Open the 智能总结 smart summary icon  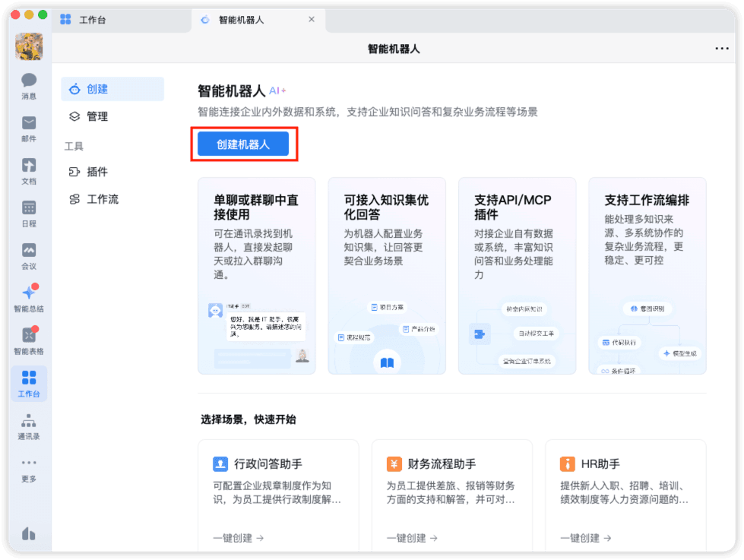(x=28, y=299)
